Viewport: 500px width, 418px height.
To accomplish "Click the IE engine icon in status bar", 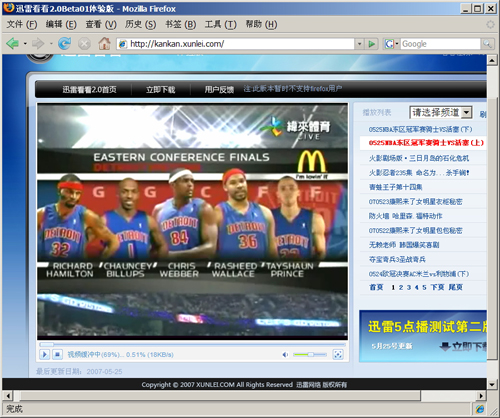I will [480, 408].
